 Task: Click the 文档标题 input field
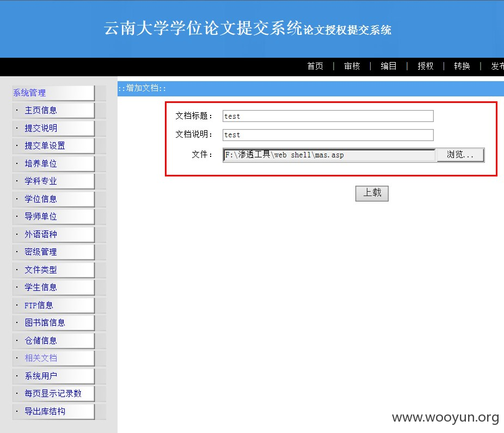328,116
